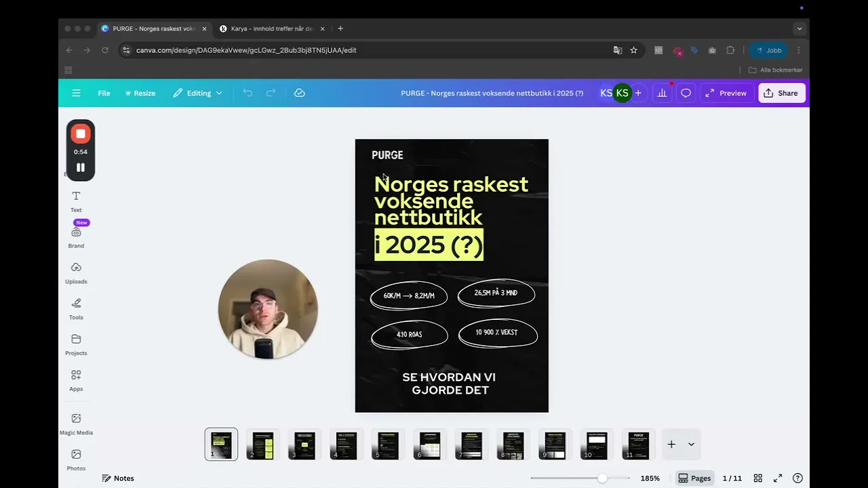Open the Preview button
The height and width of the screenshot is (488, 868).
tap(726, 93)
